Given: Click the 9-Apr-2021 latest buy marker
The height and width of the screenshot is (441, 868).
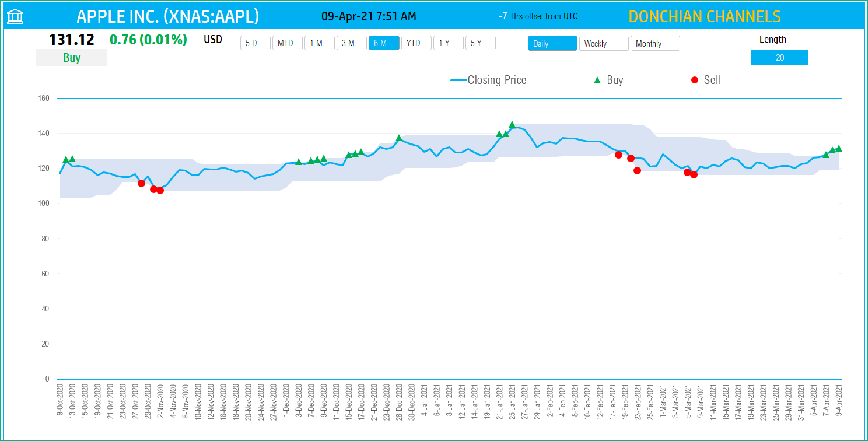Looking at the screenshot, I should pos(839,148).
